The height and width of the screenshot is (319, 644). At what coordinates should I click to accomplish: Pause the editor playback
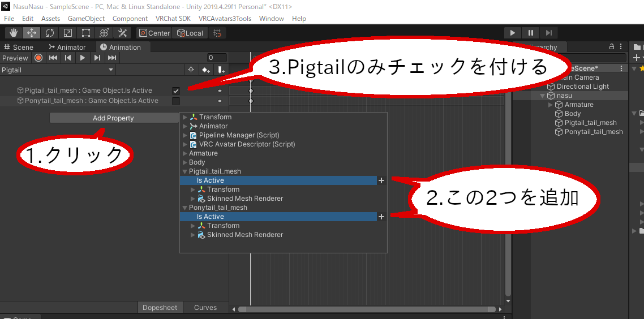click(531, 33)
